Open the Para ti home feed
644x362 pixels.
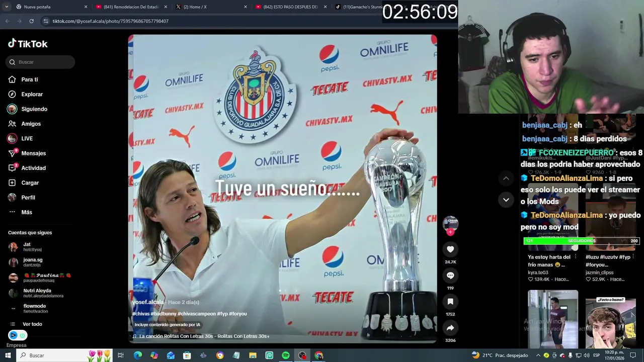pos(23,79)
